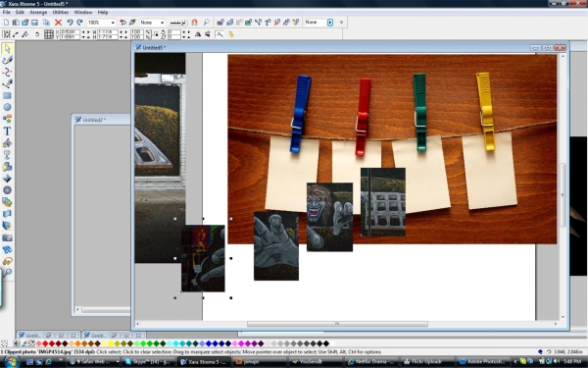Open the Window menu

[83, 13]
